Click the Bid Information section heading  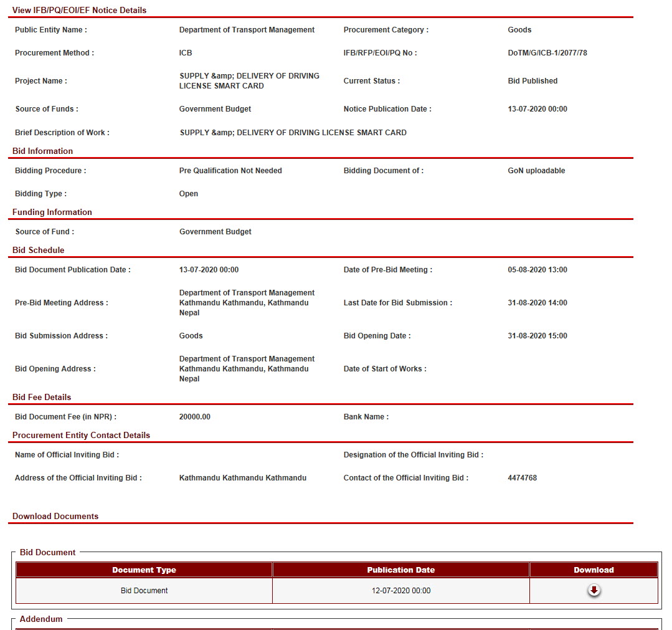[42, 151]
